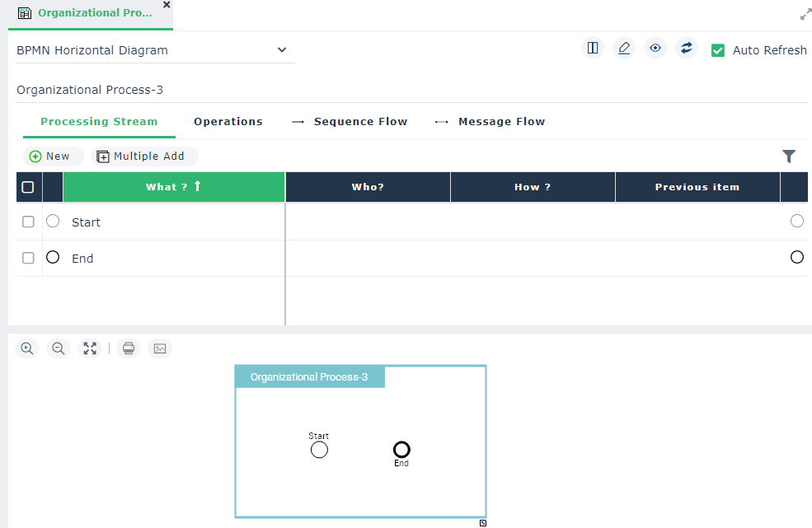This screenshot has width=812, height=528.
Task: Expand the panel with top-right arrows
Action: click(x=805, y=14)
